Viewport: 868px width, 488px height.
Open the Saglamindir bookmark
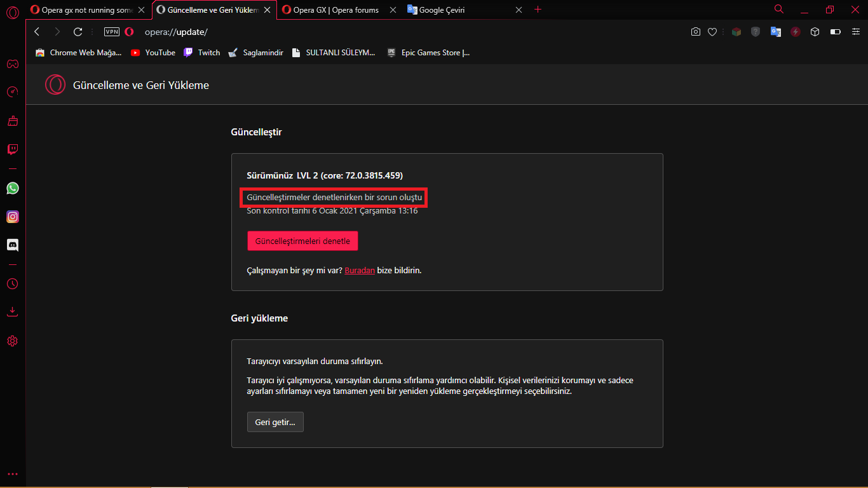pyautogui.click(x=255, y=53)
